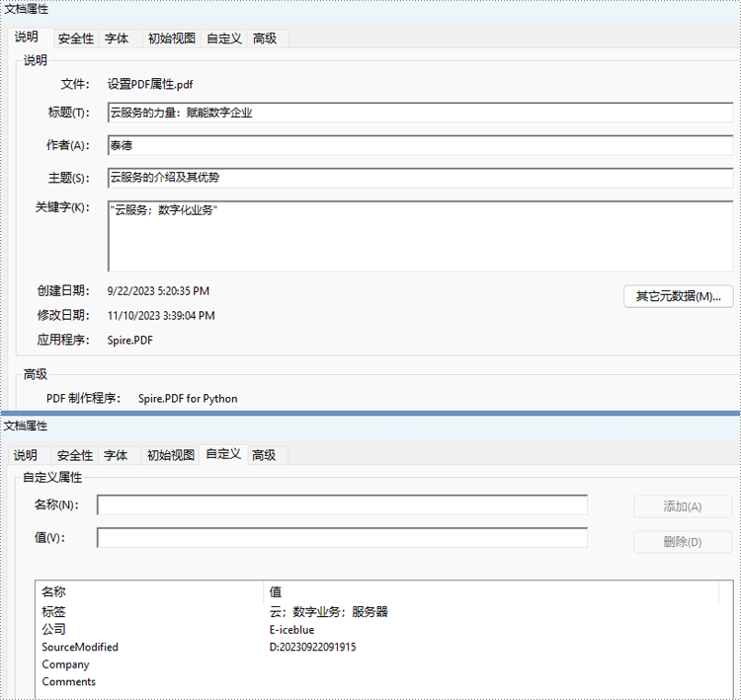Open the 初始视图 tab in the upper dialog
The height and width of the screenshot is (700, 741).
(172, 39)
